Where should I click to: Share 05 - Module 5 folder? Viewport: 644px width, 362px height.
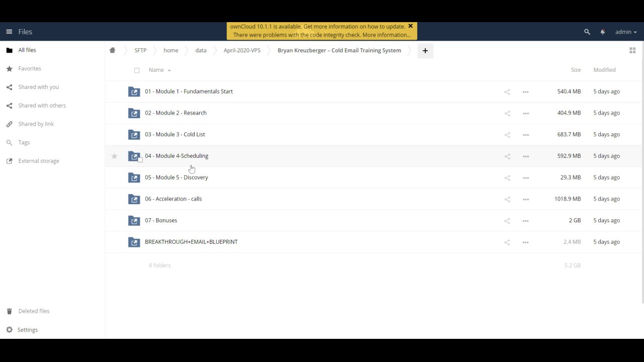[x=507, y=178]
